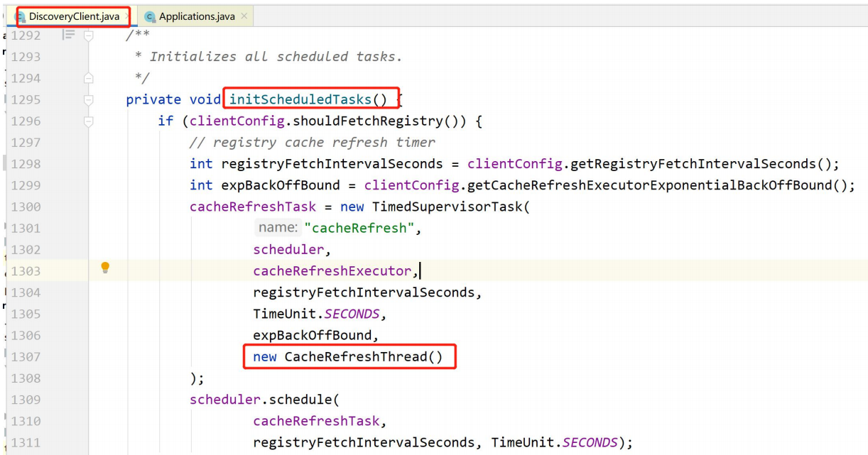The image size is (868, 455).
Task: Click the light bulb intention icon
Action: [105, 268]
